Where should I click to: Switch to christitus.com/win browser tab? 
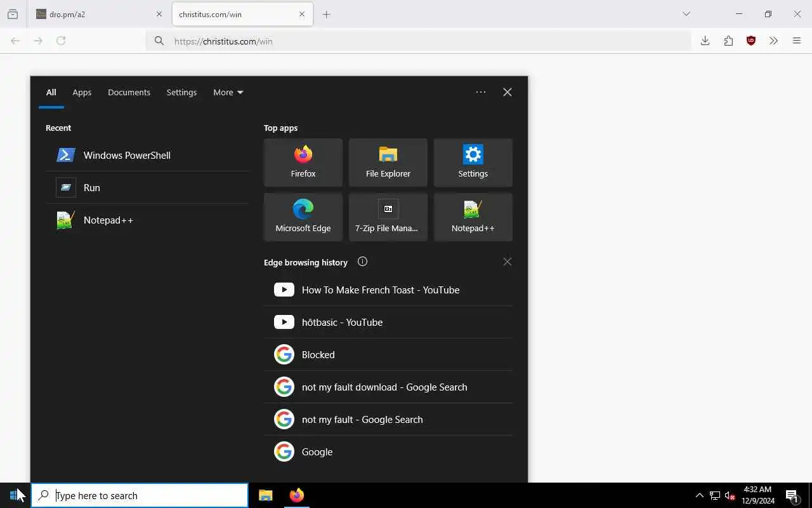coord(242,14)
